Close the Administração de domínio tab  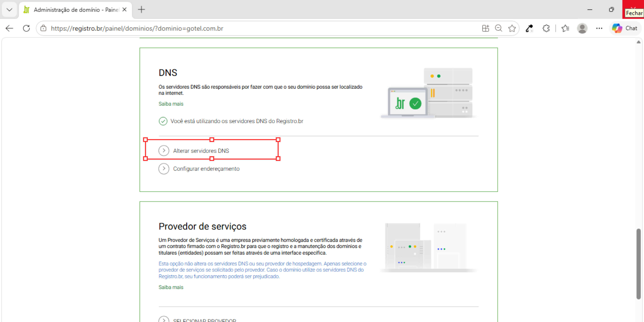[x=125, y=10]
